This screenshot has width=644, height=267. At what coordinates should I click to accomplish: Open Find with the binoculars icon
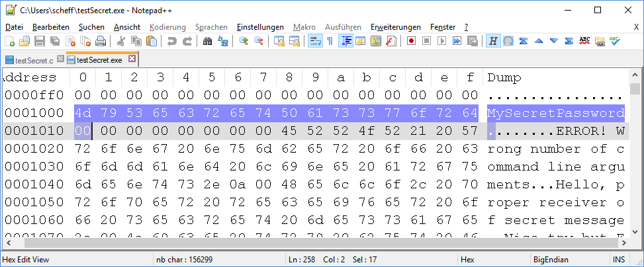(208, 41)
